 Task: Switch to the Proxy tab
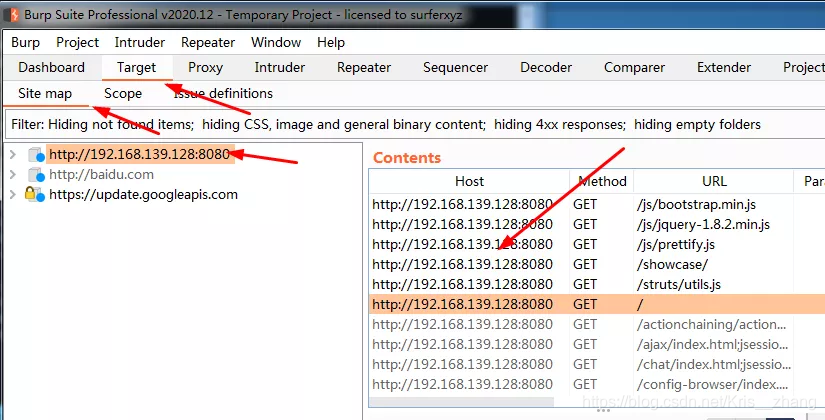tap(205, 67)
